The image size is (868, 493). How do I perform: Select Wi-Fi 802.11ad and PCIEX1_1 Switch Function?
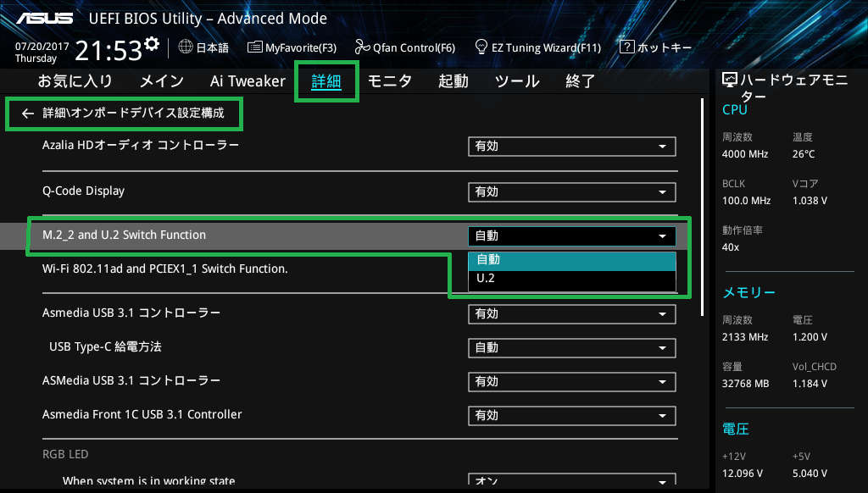coord(165,269)
